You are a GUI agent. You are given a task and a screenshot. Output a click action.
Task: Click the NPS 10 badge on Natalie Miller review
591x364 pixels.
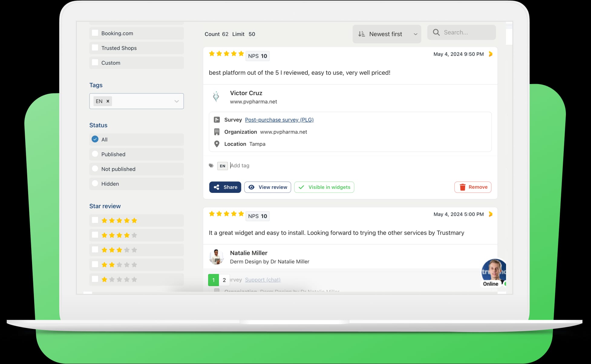[x=257, y=216]
